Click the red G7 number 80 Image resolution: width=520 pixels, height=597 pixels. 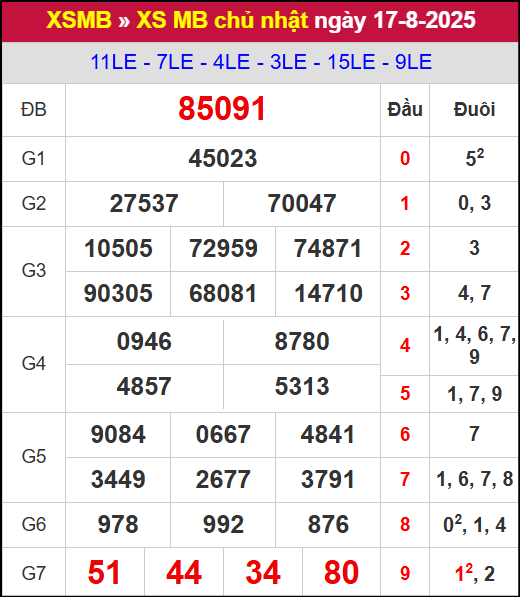[x=341, y=572]
